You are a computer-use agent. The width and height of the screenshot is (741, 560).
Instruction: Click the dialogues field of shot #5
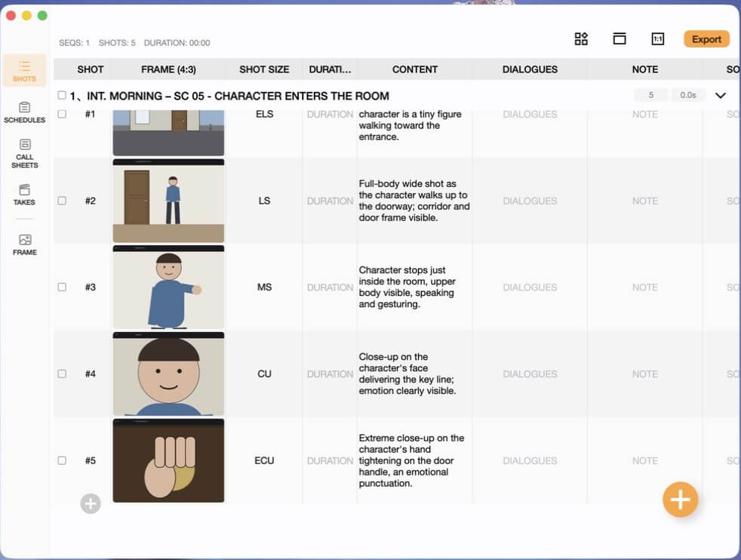pyautogui.click(x=530, y=461)
